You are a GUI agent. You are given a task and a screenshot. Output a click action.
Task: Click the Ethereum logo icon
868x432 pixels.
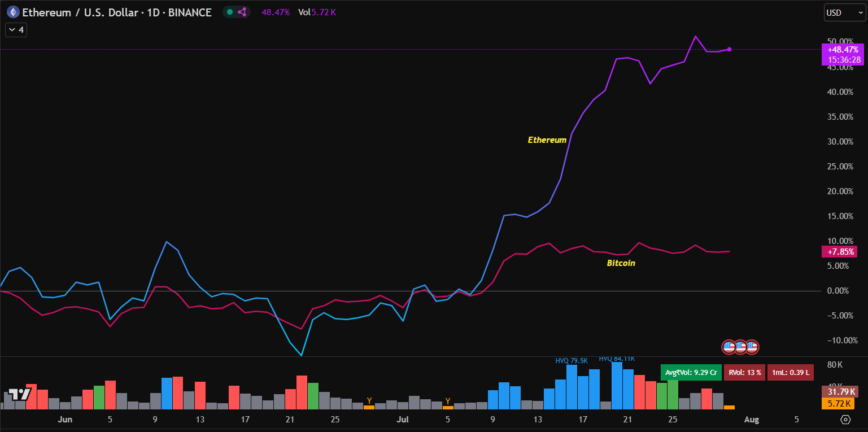12,12
